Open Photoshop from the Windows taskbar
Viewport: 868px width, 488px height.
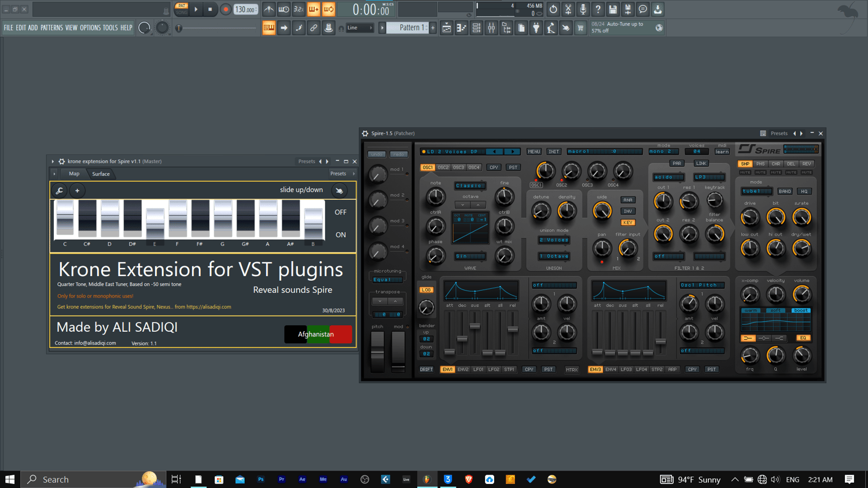tap(260, 479)
